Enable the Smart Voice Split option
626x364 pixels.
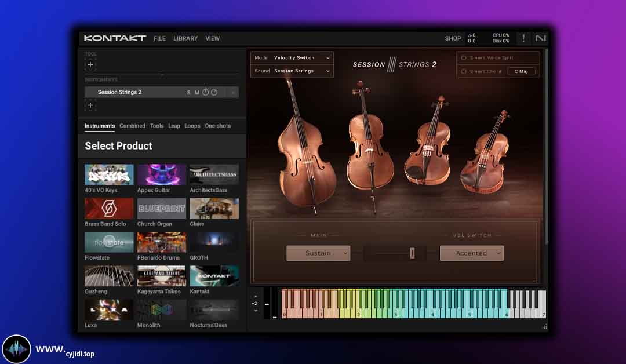pos(464,58)
